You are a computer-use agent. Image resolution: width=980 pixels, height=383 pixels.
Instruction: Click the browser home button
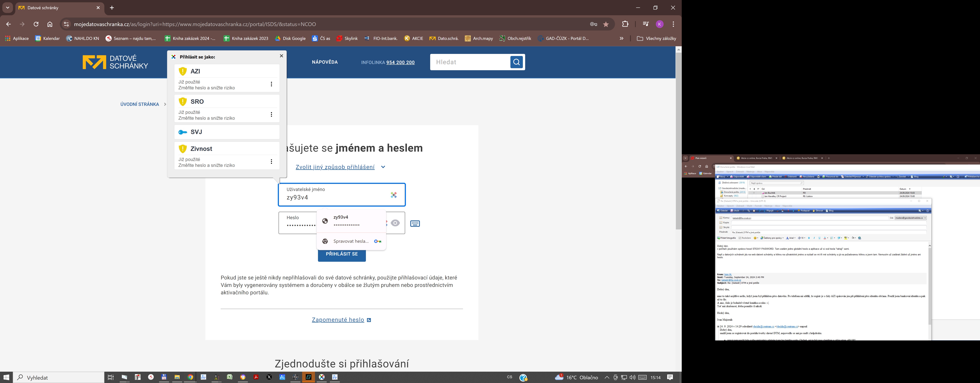tap(50, 24)
